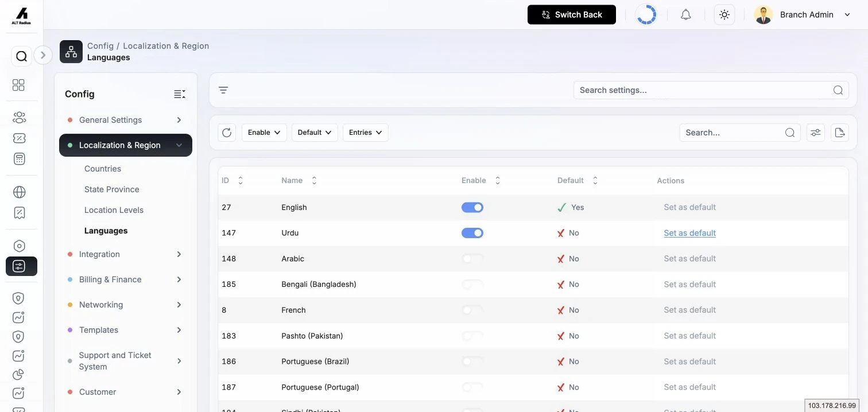Screen dimensions: 868x412
Task: Click Config in the breadcrumb
Action: point(100,46)
